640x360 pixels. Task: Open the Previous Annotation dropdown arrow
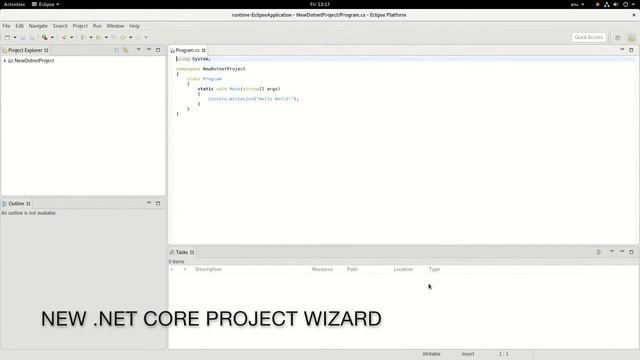pyautogui.click(x=106, y=37)
